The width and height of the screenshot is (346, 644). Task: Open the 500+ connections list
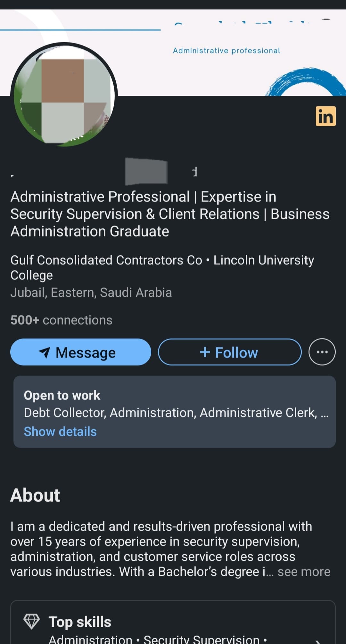pyautogui.click(x=61, y=320)
